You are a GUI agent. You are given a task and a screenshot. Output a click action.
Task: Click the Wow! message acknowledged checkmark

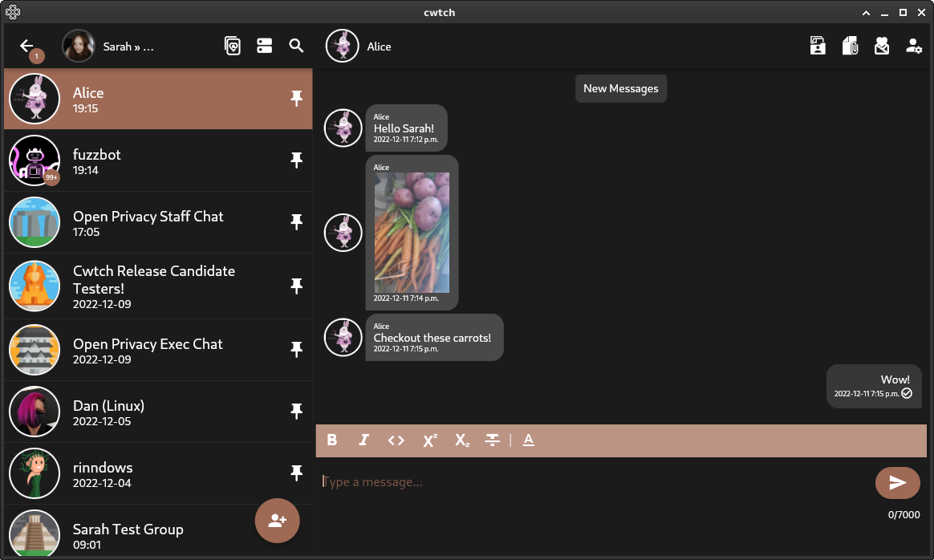tap(907, 393)
